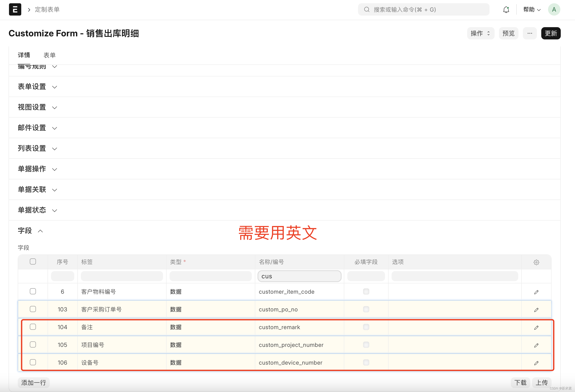The width and height of the screenshot is (575, 392).
Task: Edit the customer_item_code field via pencil icon
Action: point(536,292)
